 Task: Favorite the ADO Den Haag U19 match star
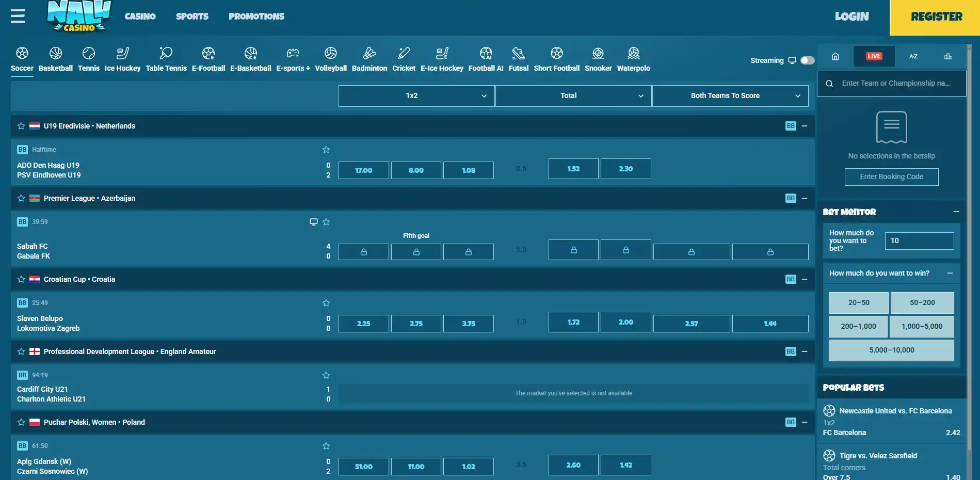point(326,150)
